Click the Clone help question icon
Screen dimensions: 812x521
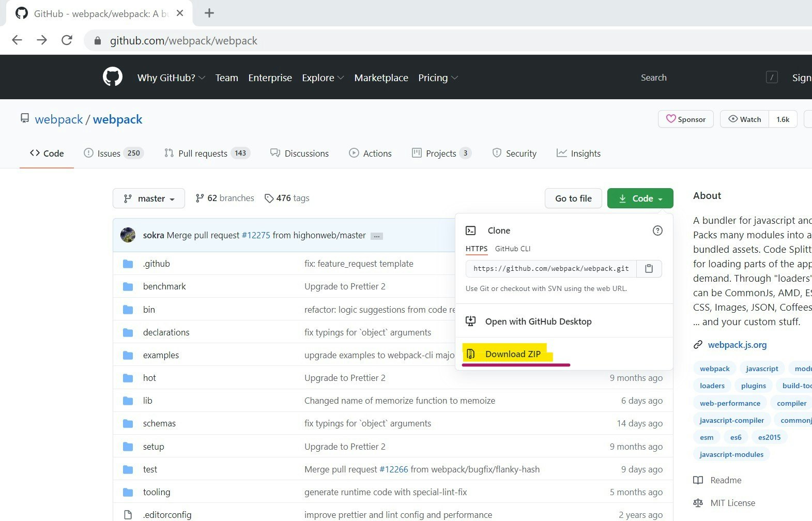point(657,231)
